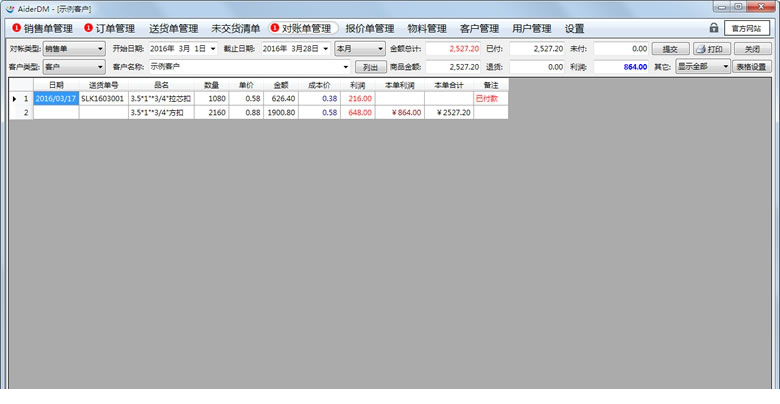
Task: Click the 送货单号 column header
Action: (x=103, y=85)
